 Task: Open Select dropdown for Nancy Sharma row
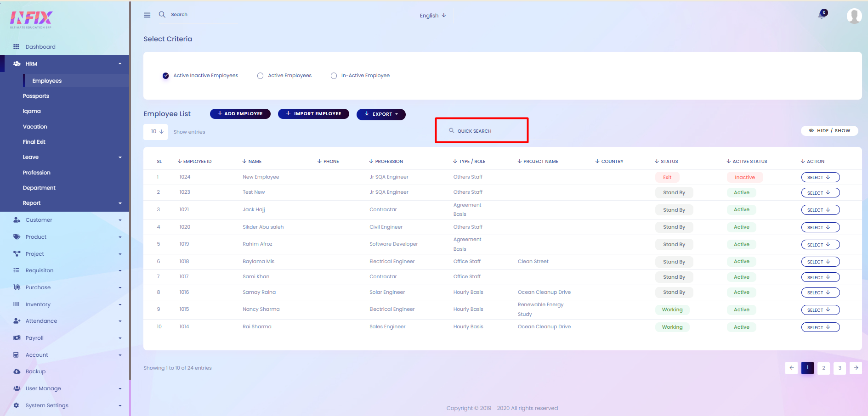pos(820,310)
